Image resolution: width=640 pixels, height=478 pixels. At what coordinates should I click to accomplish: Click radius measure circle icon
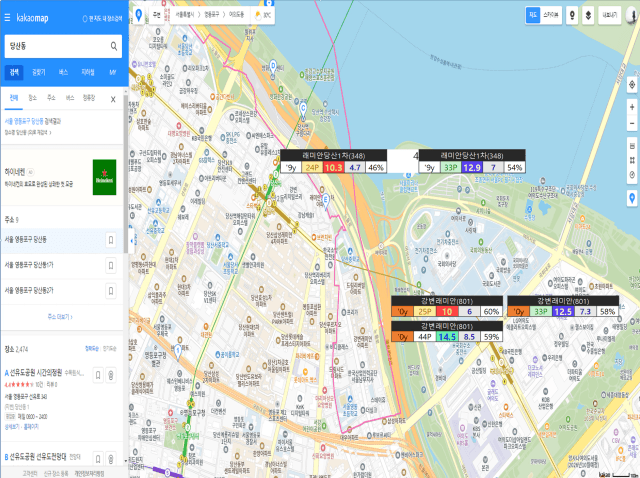[x=632, y=175]
